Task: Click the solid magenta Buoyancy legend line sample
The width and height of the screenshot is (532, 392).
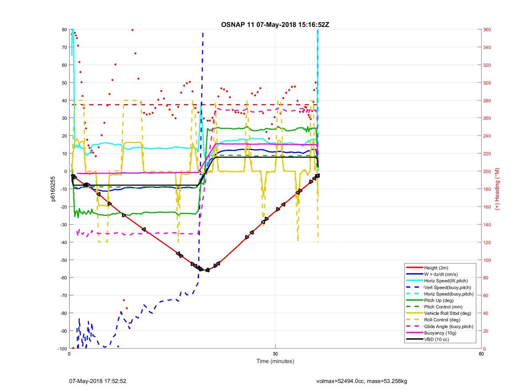Action: click(414, 333)
